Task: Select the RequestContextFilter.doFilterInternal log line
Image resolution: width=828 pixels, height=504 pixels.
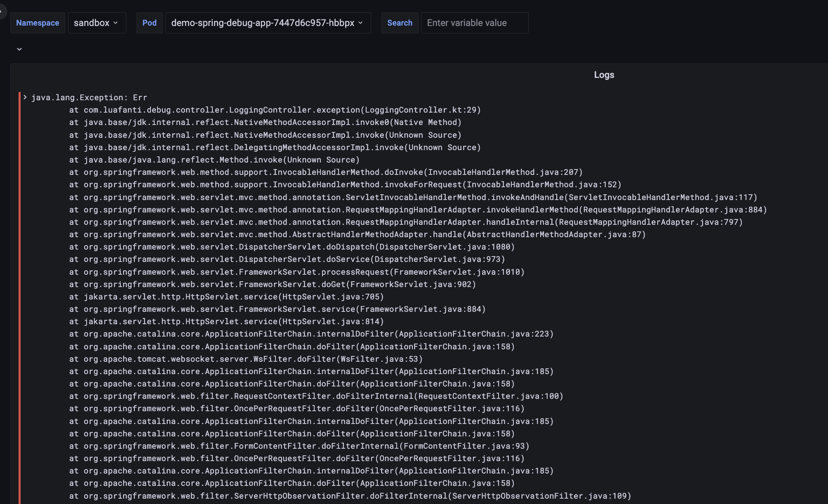Action: [316, 396]
